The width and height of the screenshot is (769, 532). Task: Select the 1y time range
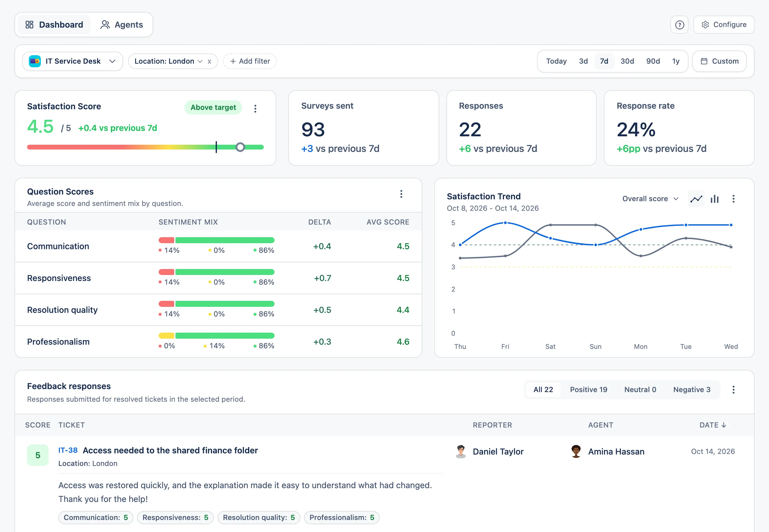pos(676,61)
